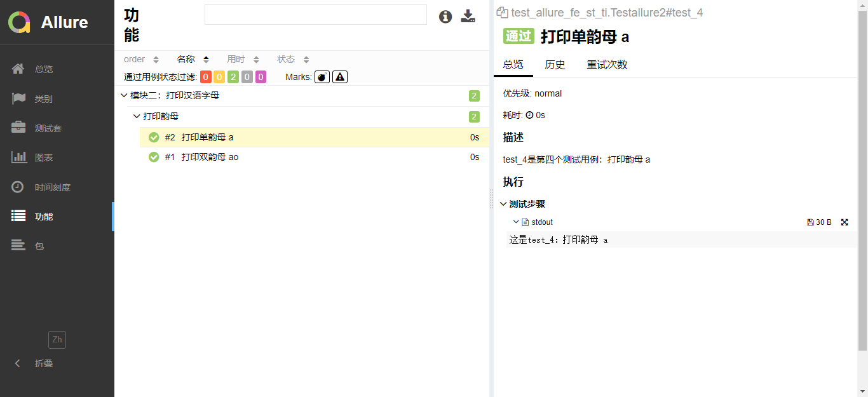Collapse the 打印韵母 group

136,116
